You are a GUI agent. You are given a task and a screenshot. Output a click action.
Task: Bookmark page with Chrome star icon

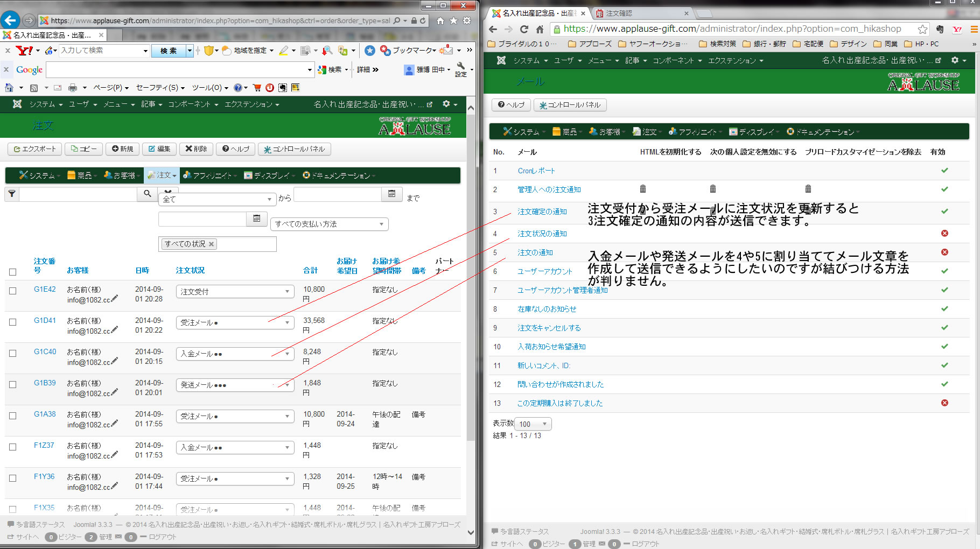[922, 29]
